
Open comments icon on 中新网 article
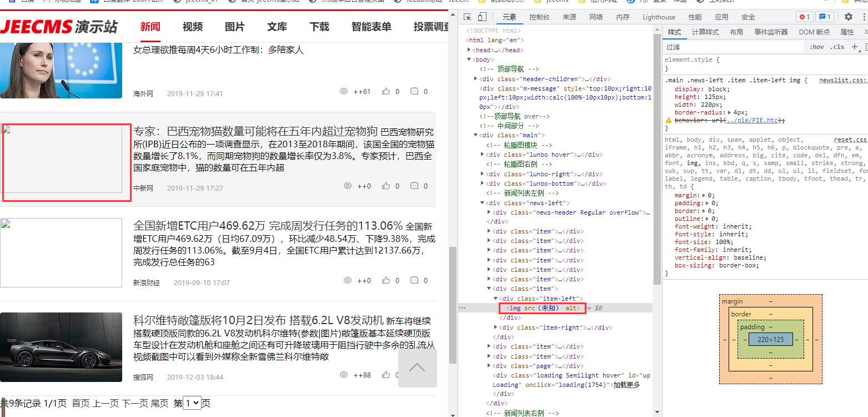click(x=414, y=186)
